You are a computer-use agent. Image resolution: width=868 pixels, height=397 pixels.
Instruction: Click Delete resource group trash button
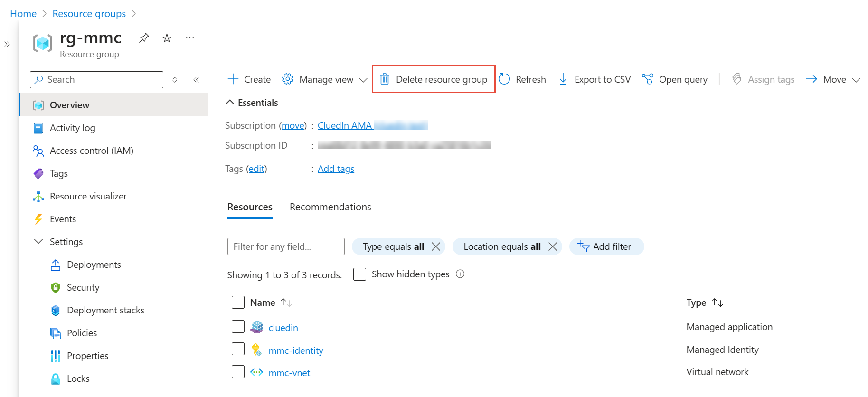pyautogui.click(x=434, y=79)
